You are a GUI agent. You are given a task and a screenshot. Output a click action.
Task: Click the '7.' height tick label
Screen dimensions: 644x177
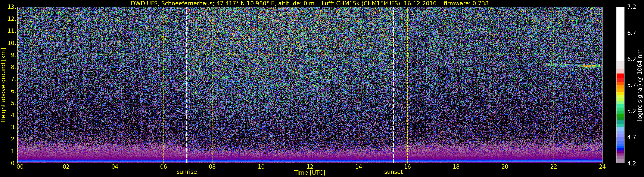pos(13,79)
